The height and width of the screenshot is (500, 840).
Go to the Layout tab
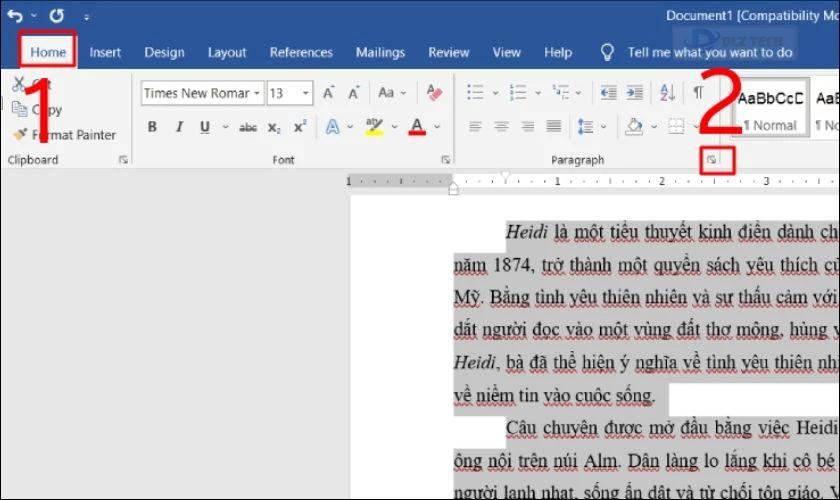(227, 52)
